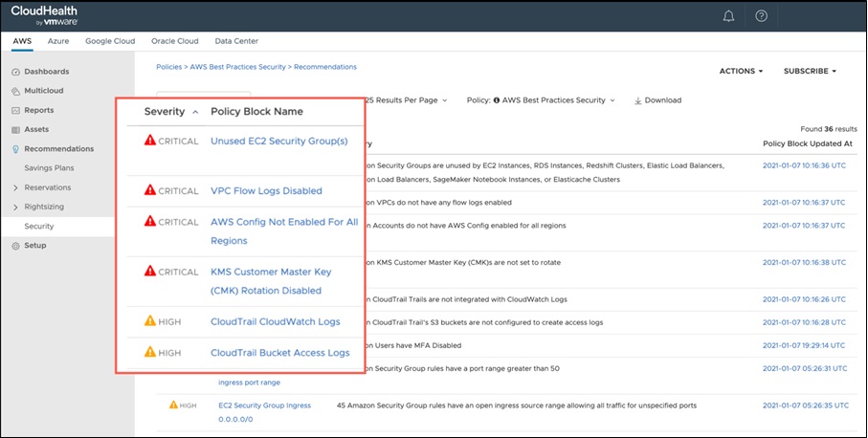This screenshot has width=868, height=438.
Task: Open Unused EC2 Security Group(s) policy block
Action: pos(279,141)
